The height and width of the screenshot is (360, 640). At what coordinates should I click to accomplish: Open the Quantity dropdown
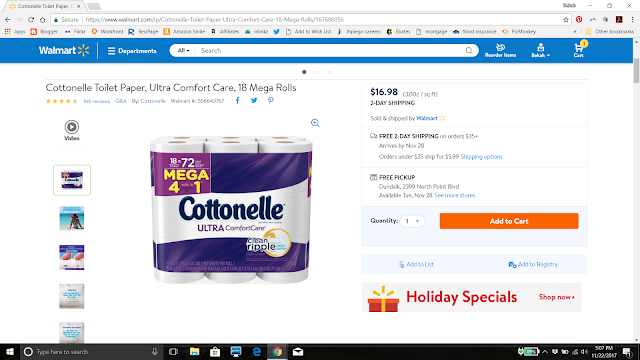(x=412, y=221)
